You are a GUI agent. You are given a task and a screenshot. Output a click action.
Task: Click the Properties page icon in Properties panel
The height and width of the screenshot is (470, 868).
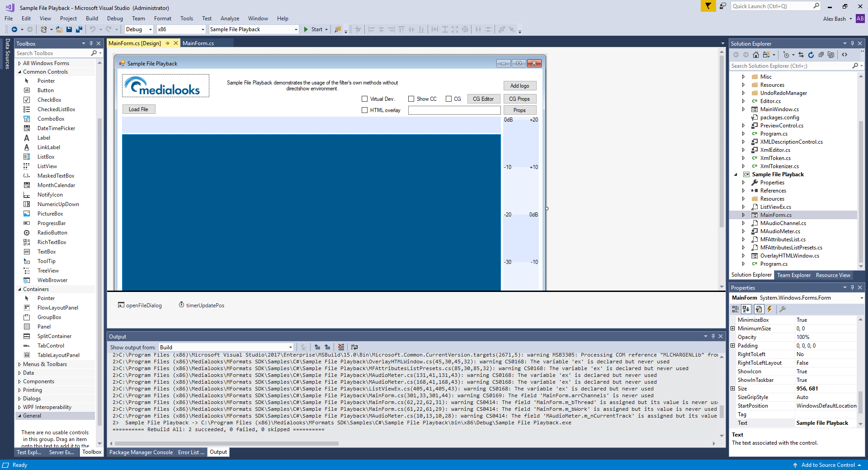point(759,309)
